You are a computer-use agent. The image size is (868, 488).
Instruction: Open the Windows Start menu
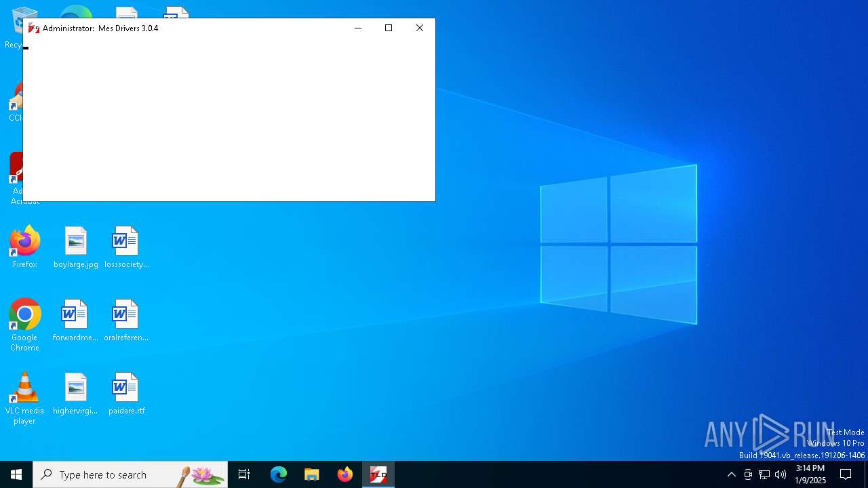[x=16, y=474]
